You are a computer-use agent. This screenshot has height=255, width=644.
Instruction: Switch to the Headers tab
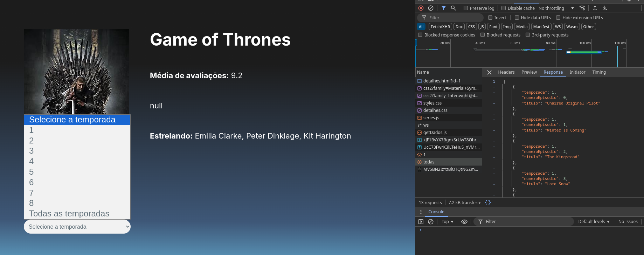click(x=506, y=72)
